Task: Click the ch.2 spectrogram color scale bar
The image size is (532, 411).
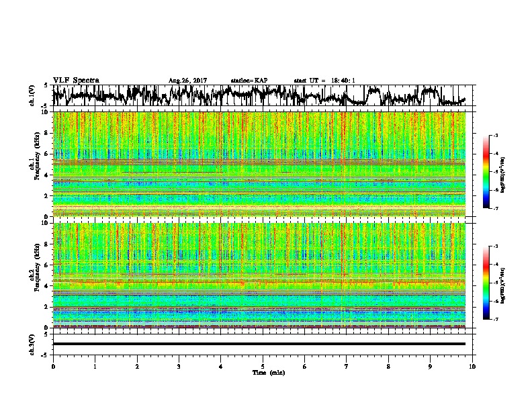Action: click(x=486, y=283)
